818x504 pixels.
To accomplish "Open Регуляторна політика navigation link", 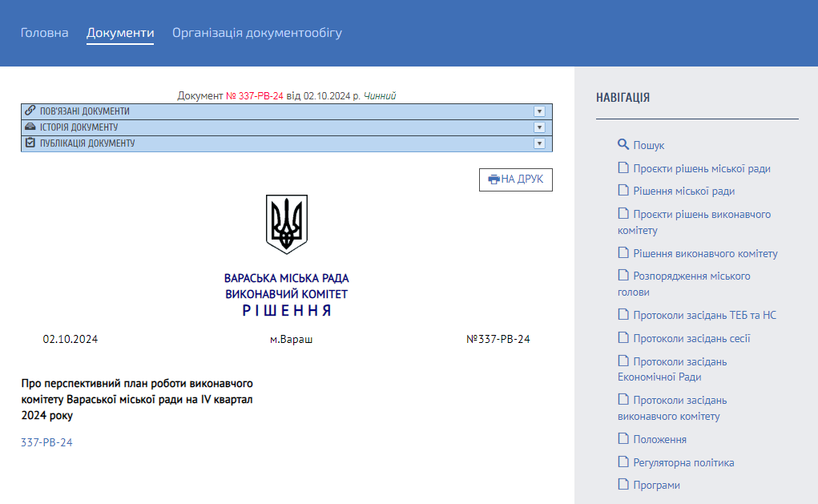I will pos(683,463).
